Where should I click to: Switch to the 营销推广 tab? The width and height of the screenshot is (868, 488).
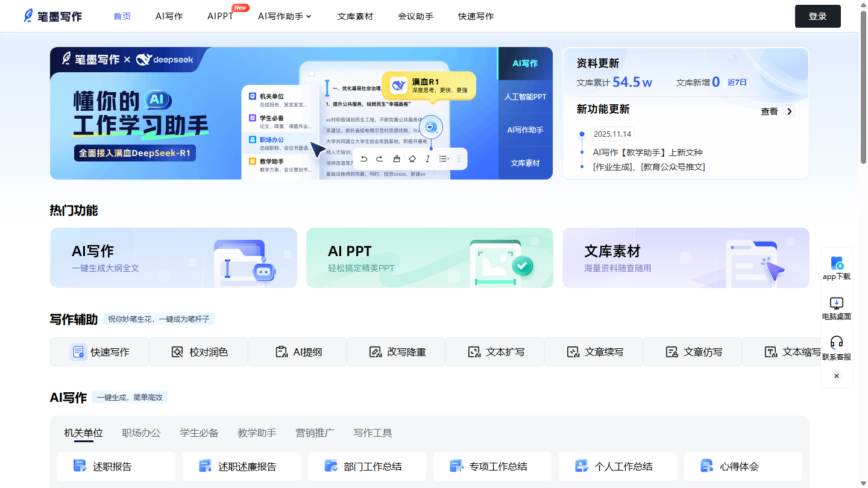pyautogui.click(x=315, y=433)
